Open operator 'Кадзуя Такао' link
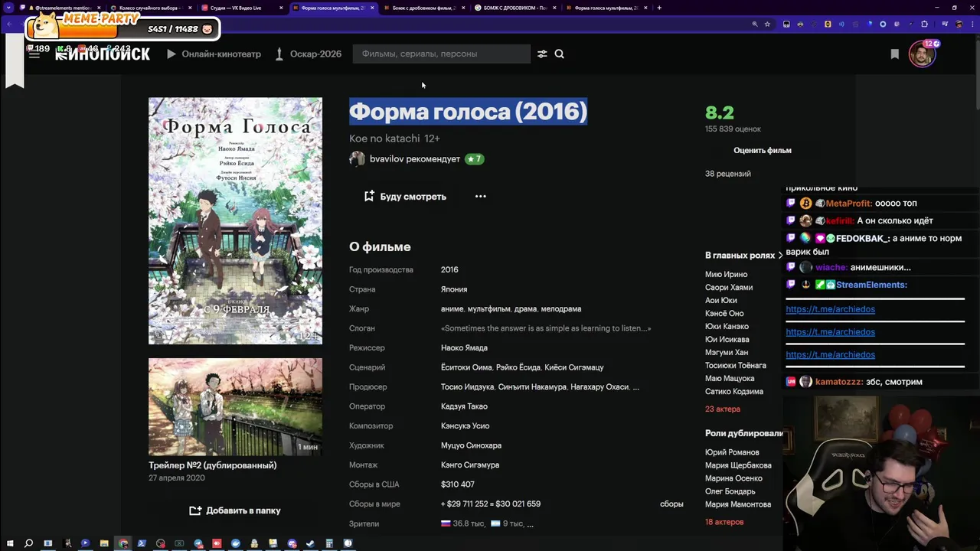This screenshot has width=980, height=551. (x=464, y=406)
